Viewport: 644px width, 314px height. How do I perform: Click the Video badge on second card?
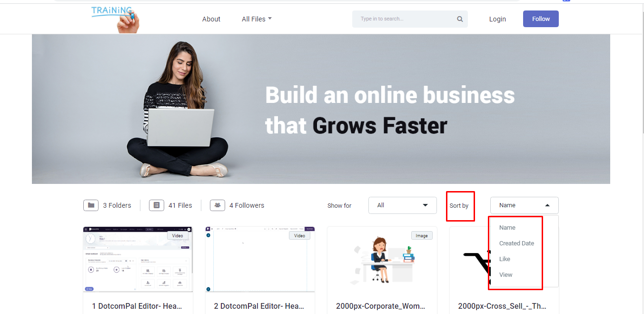tap(299, 235)
